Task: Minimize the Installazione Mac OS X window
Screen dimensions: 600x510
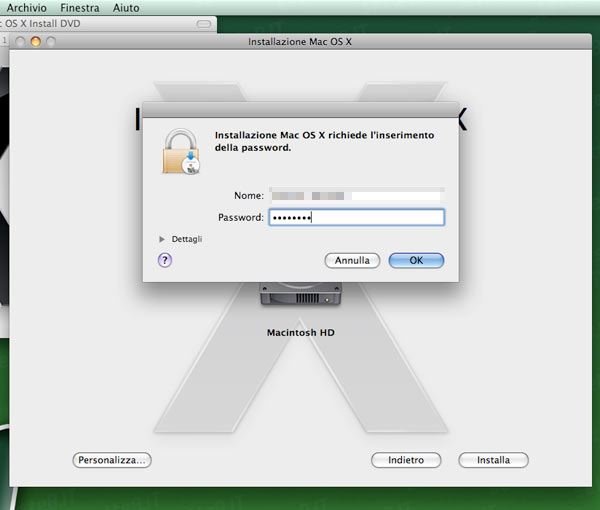Action: [x=36, y=41]
